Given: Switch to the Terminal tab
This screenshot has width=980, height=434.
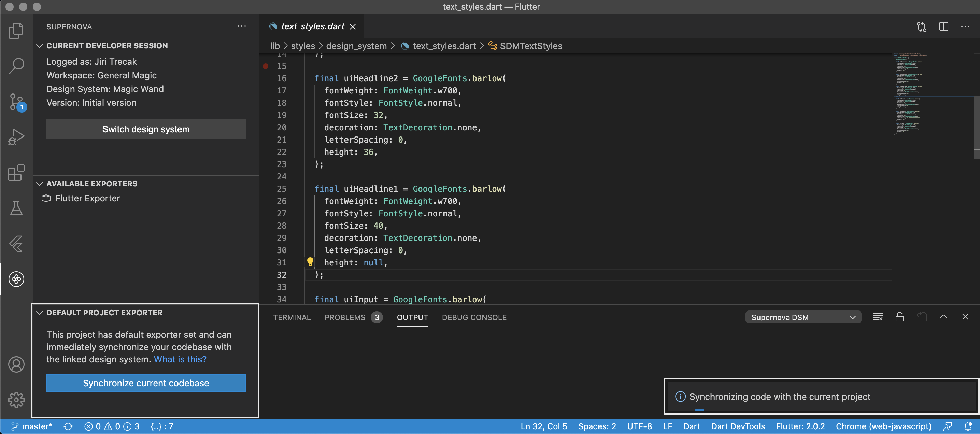Looking at the screenshot, I should click(x=292, y=317).
